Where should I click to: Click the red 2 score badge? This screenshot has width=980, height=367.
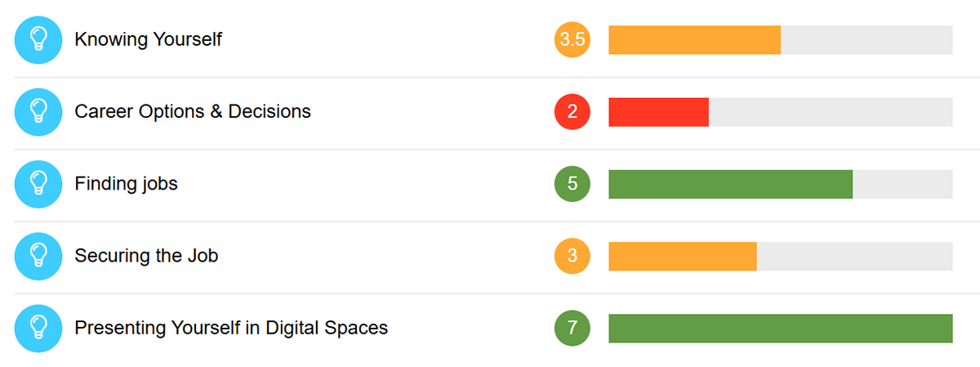click(x=572, y=112)
